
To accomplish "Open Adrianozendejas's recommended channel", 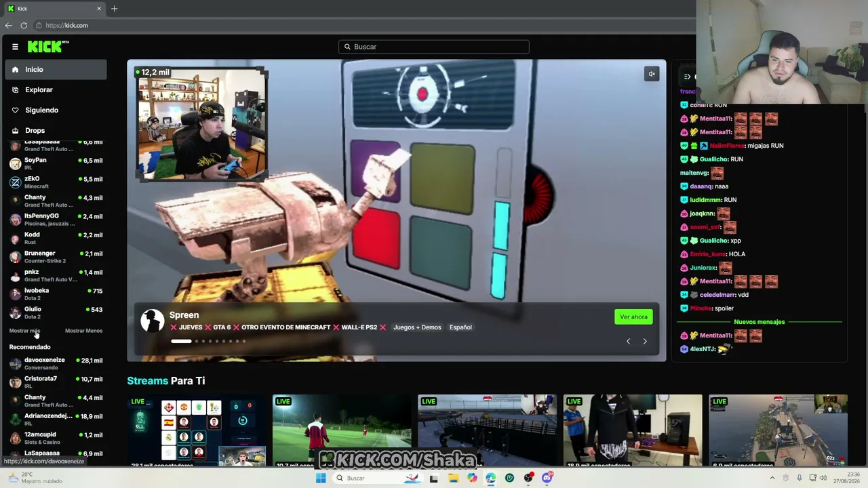I will coord(56,420).
